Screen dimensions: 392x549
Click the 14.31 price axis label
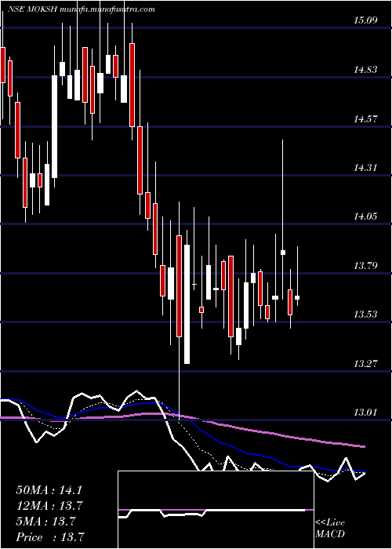[x=365, y=168]
